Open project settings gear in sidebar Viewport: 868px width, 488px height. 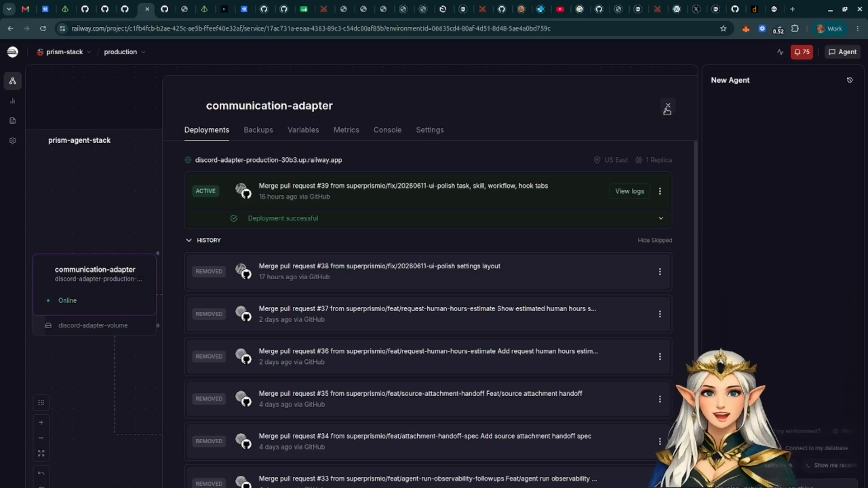point(13,141)
